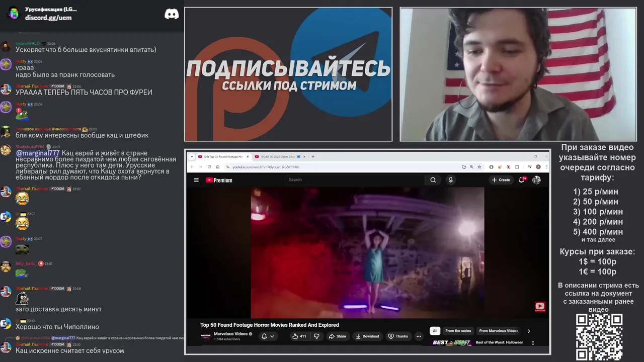
Task: Show more filter chips with right chevron
Action: tap(528, 331)
